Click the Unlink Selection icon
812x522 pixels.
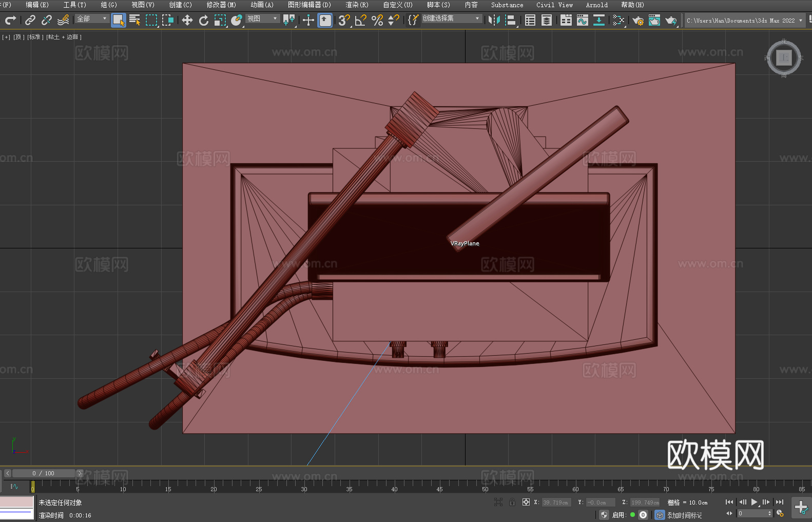click(47, 20)
